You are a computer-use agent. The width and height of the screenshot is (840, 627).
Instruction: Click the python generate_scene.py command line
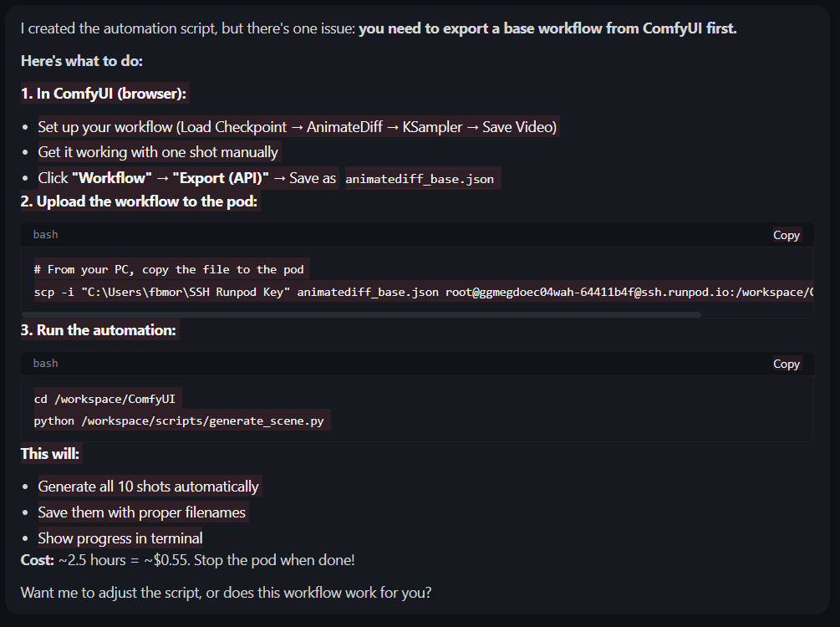(179, 421)
